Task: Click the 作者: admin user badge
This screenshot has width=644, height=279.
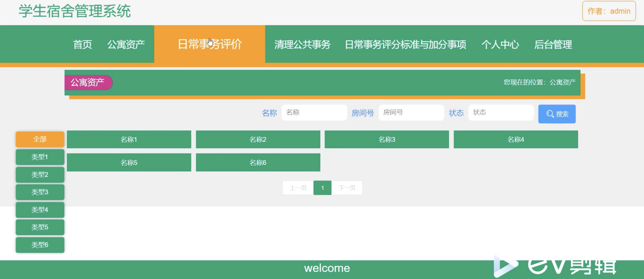Action: click(x=609, y=11)
